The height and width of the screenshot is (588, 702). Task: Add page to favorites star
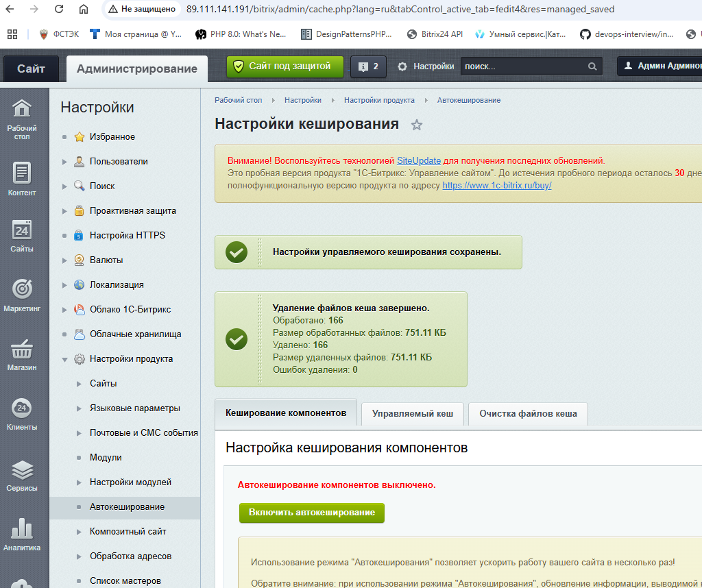(x=417, y=125)
